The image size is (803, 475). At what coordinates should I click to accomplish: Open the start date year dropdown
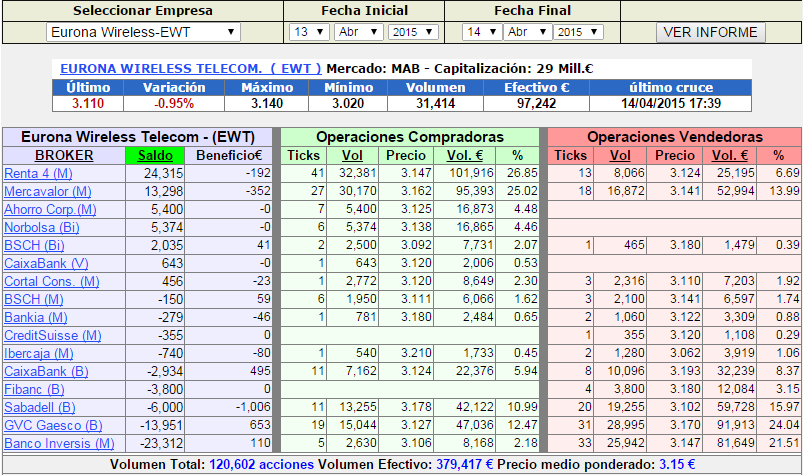(x=412, y=32)
